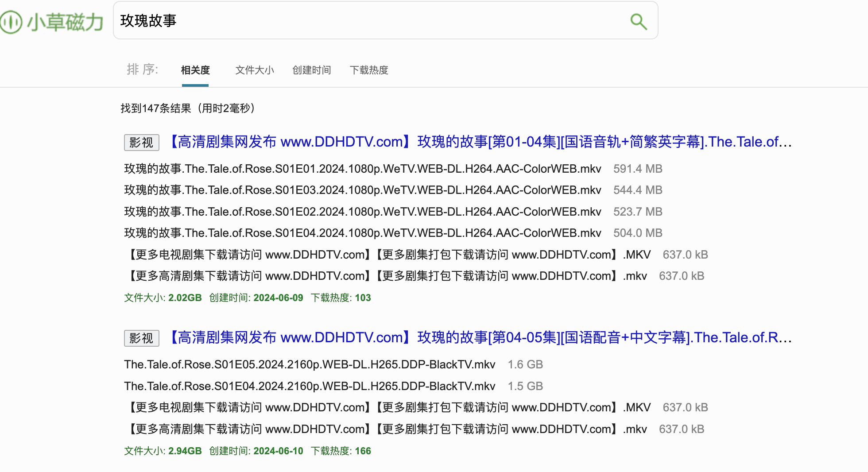Click the 591.4 MB file size

click(x=638, y=169)
